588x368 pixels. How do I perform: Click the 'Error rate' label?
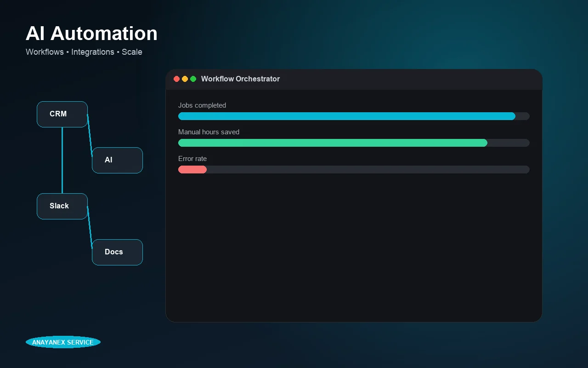[x=192, y=159]
